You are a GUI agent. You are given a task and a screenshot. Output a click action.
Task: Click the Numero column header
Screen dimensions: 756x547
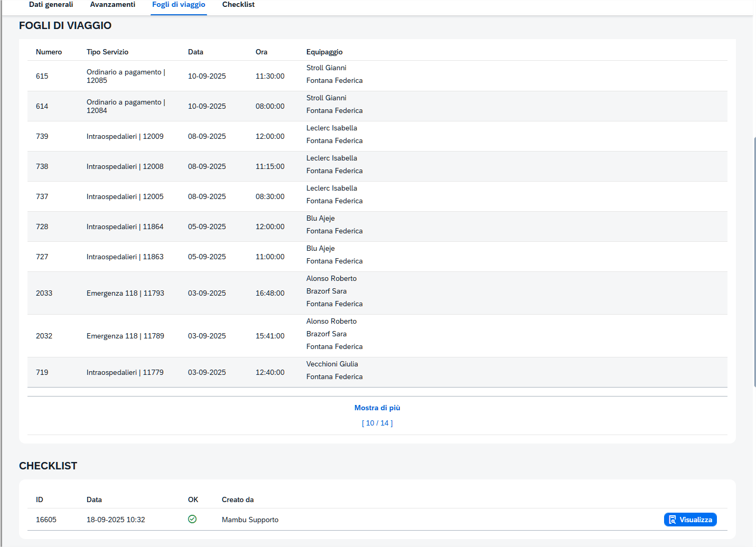49,52
